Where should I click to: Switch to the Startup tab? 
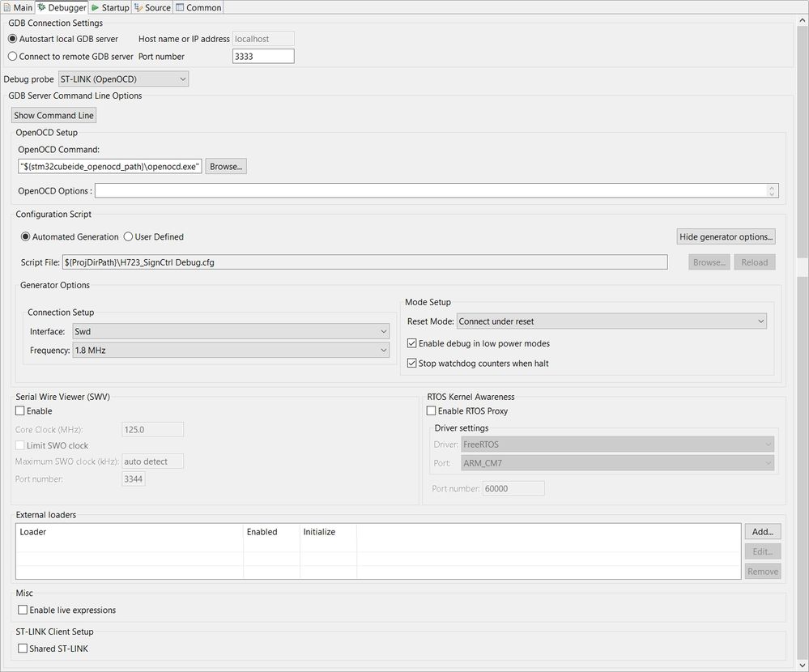110,7
